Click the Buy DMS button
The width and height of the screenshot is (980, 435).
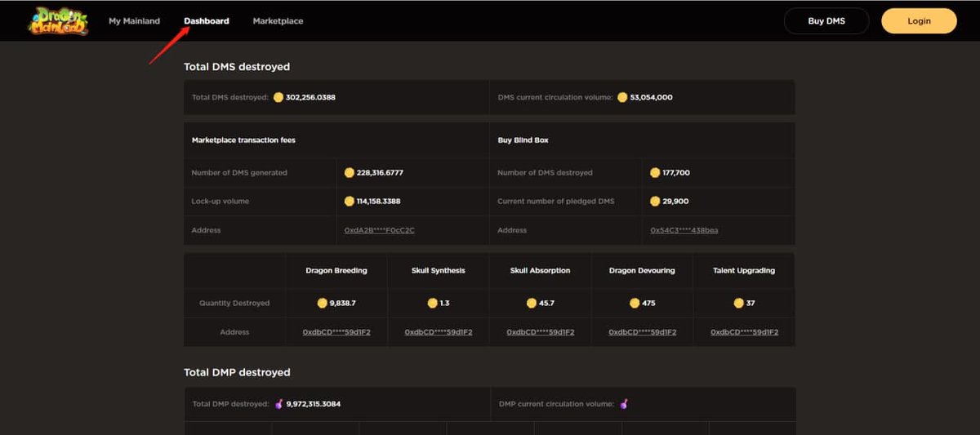coord(826,21)
